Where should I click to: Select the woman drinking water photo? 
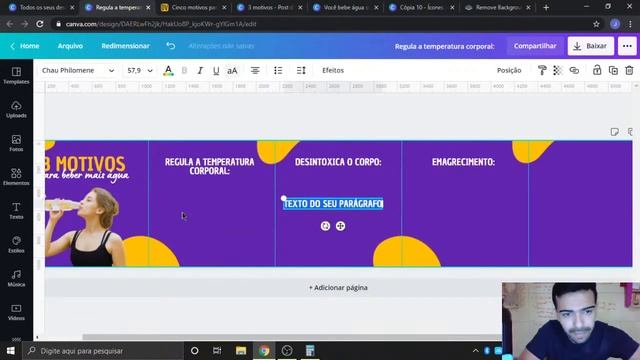[x=85, y=227]
